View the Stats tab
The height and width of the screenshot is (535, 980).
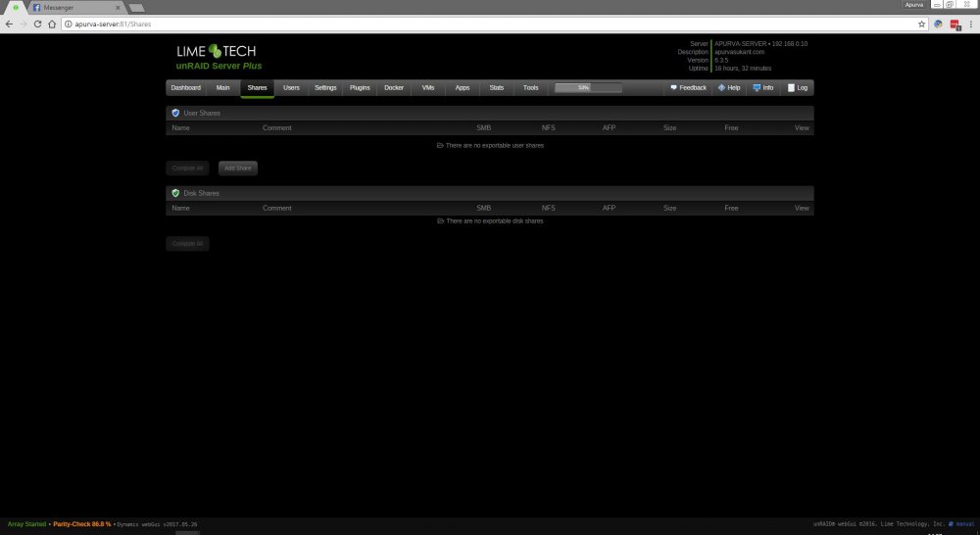496,88
